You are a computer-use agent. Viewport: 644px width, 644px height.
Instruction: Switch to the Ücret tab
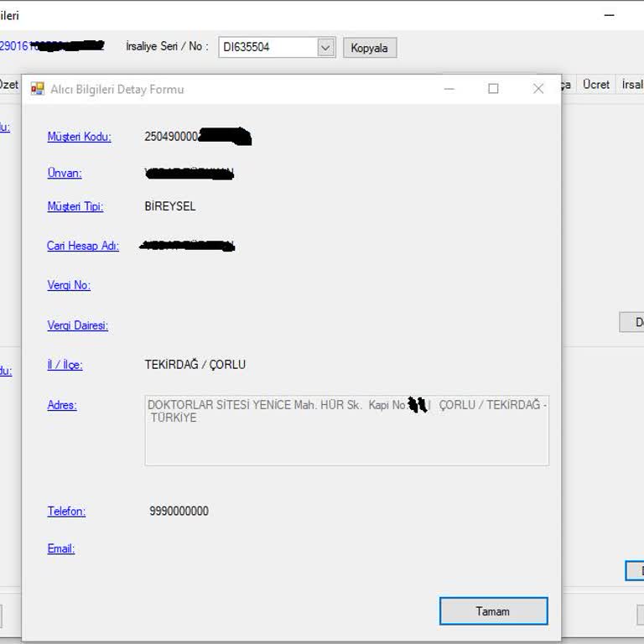coord(596,85)
